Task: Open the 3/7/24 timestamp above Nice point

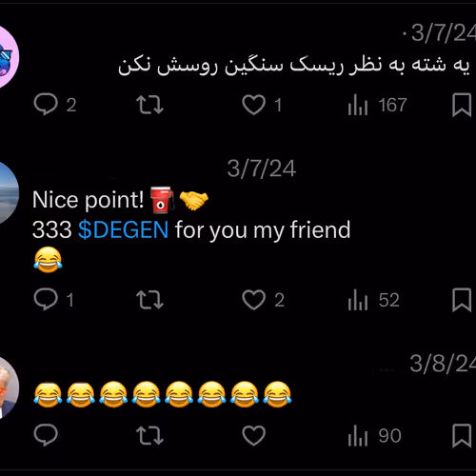Action: pos(262,169)
